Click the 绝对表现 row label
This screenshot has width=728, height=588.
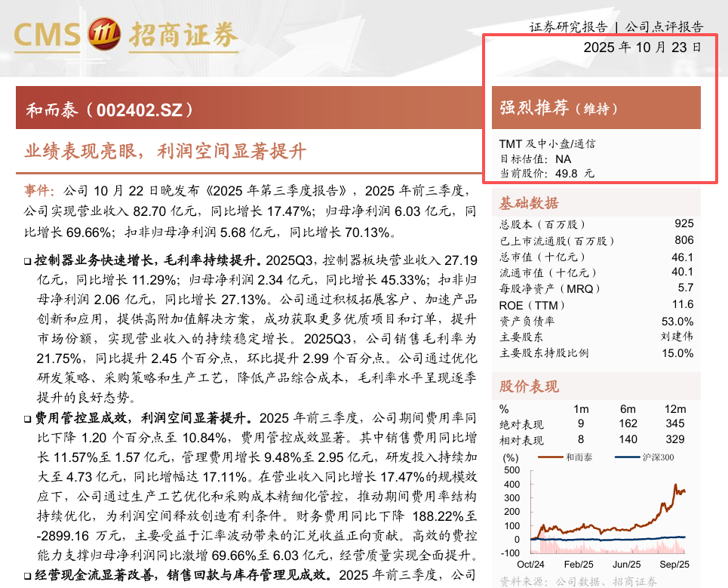coord(521,424)
